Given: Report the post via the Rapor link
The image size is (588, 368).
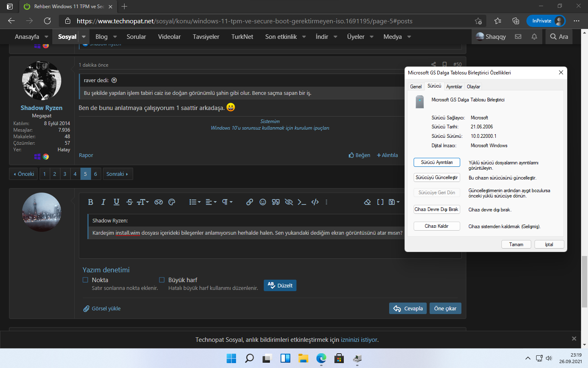Looking at the screenshot, I should [86, 155].
